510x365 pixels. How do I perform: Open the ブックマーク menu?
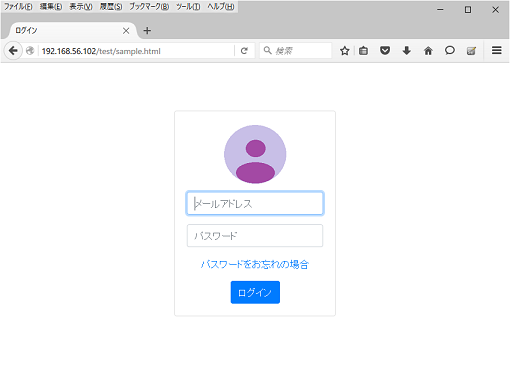[x=149, y=6]
